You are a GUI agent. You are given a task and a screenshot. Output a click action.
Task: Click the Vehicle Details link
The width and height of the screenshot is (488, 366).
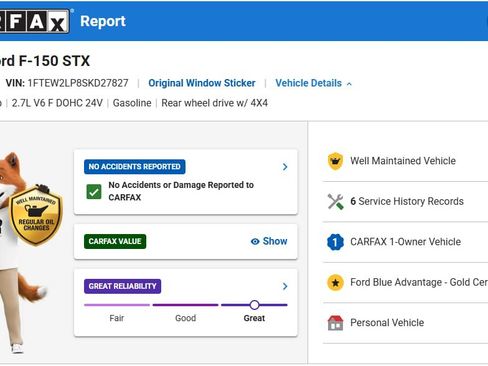click(x=308, y=83)
